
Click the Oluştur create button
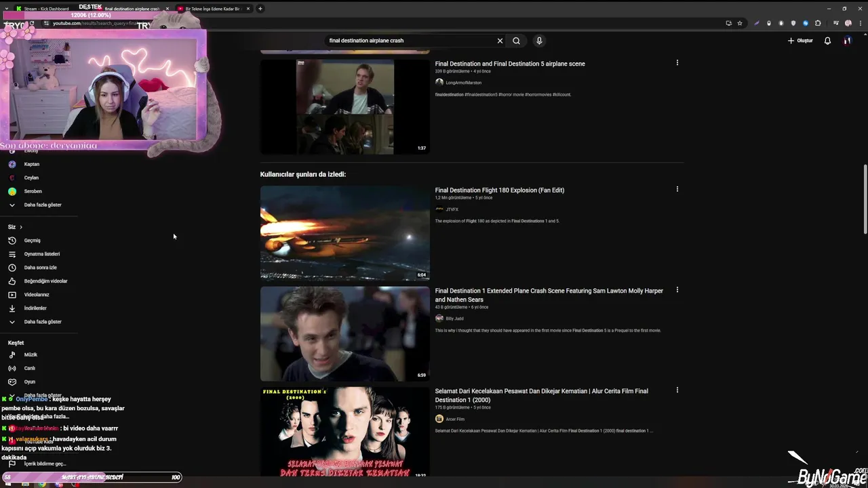click(x=800, y=41)
